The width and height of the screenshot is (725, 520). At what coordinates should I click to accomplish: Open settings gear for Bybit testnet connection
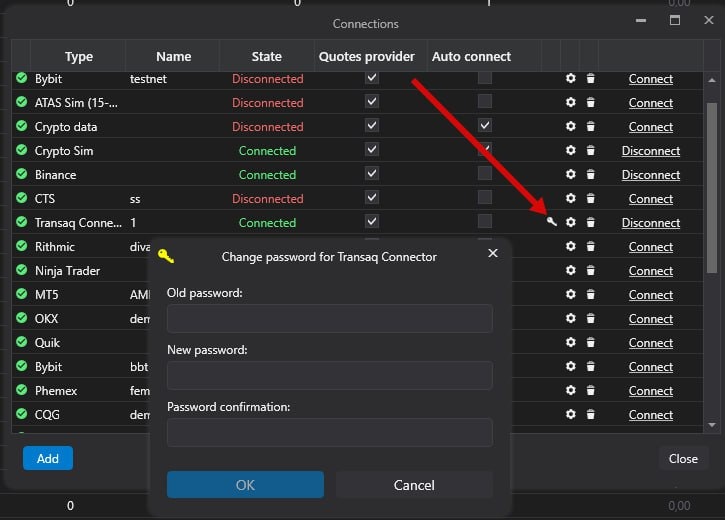tap(571, 79)
